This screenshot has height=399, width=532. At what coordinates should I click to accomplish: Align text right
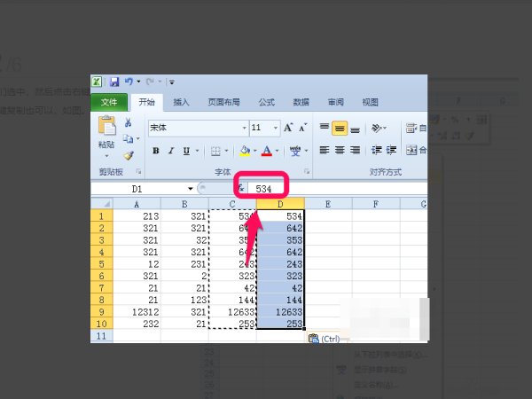(x=355, y=150)
